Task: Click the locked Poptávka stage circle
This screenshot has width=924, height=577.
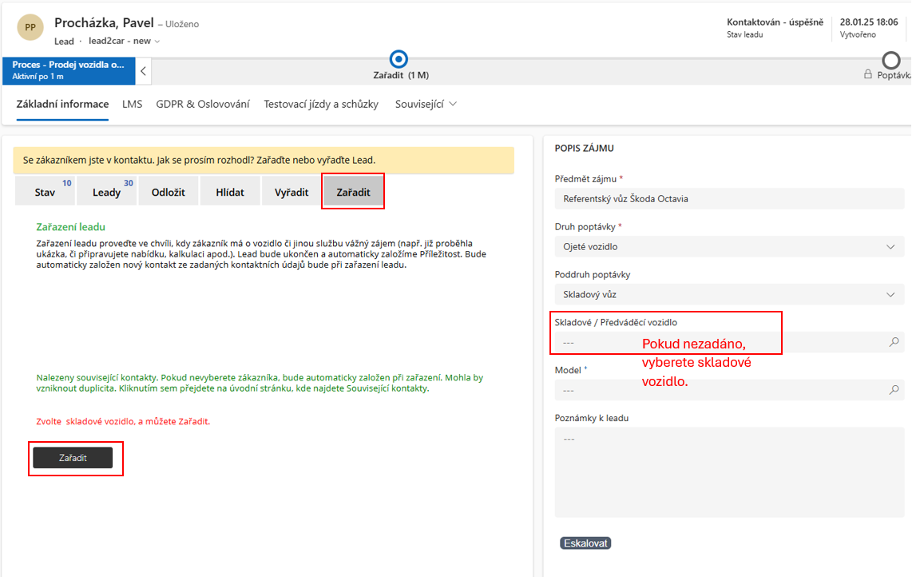Action: pos(890,61)
